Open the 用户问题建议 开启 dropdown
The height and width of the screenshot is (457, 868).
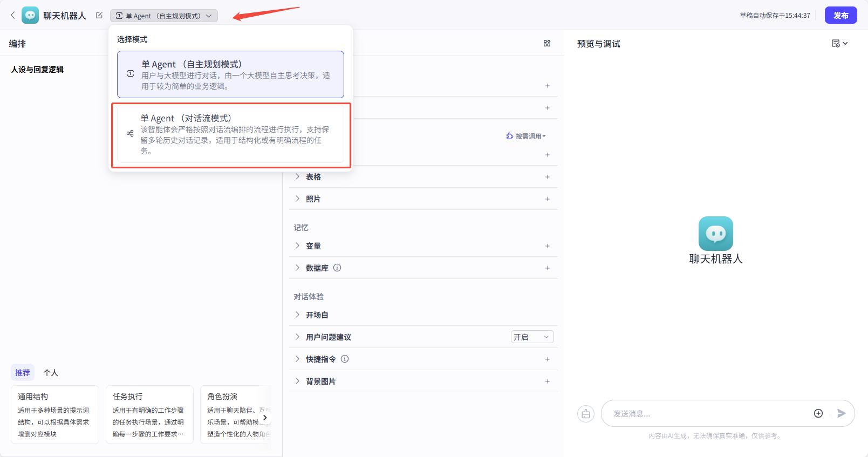[532, 337]
